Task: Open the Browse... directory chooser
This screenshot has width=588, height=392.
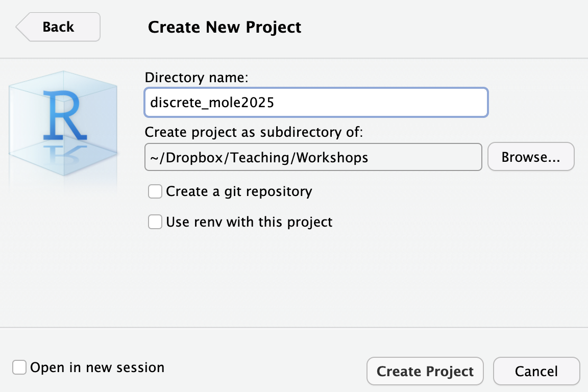Action: click(x=531, y=157)
